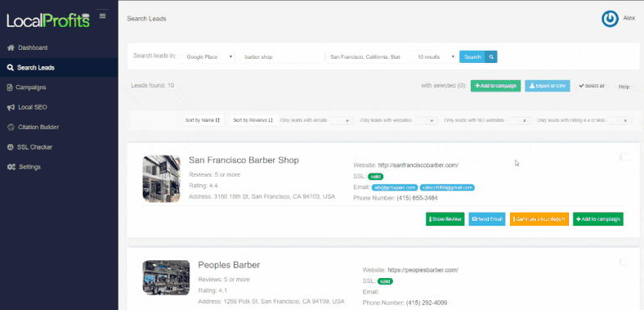Click San Francisco Barber Shop thumbnail
644x310 pixels.
(x=162, y=178)
